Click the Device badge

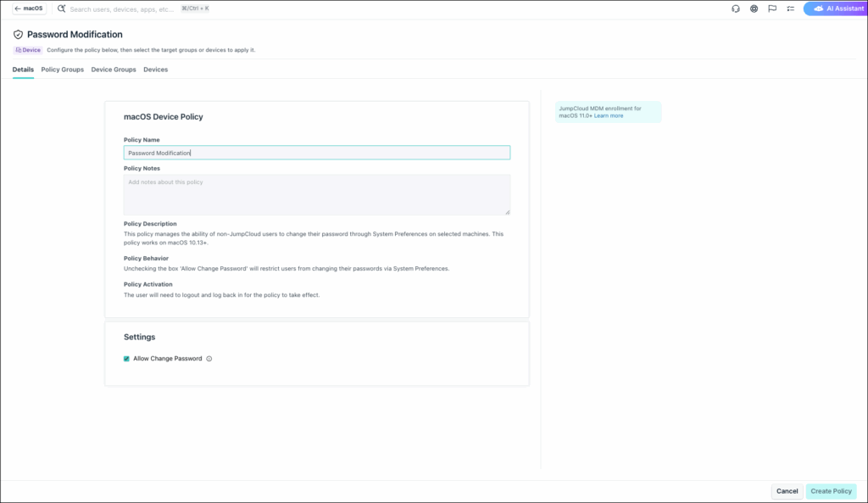pyautogui.click(x=28, y=50)
